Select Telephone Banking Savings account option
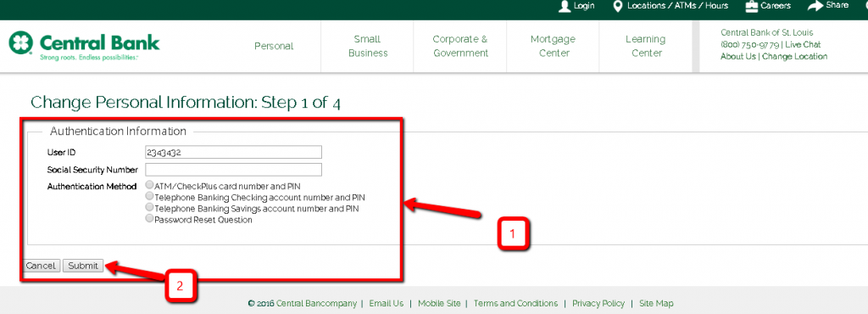 point(149,208)
